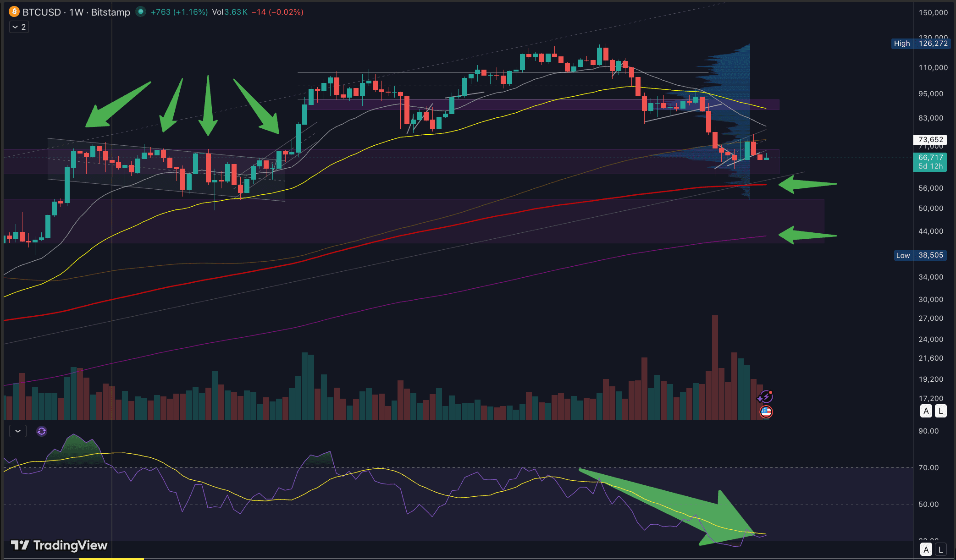Toggle the current price label 66,717
Image resolution: width=956 pixels, height=560 pixels.
point(930,157)
